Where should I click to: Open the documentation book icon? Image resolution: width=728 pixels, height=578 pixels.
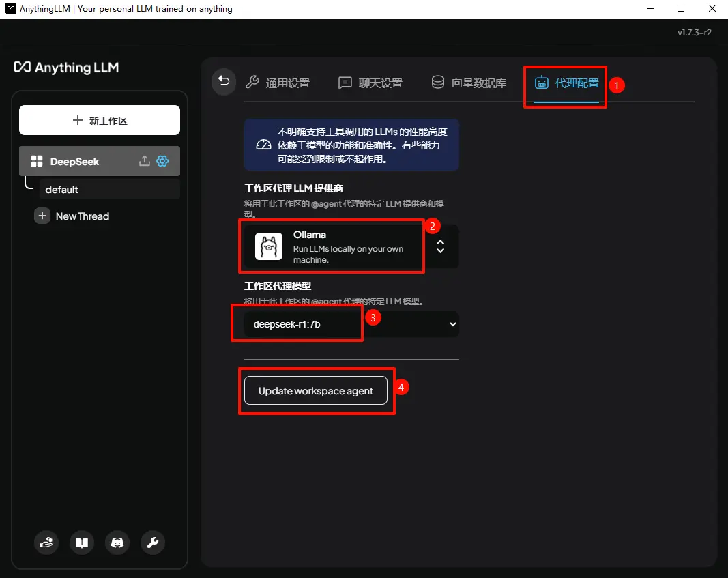pos(82,543)
